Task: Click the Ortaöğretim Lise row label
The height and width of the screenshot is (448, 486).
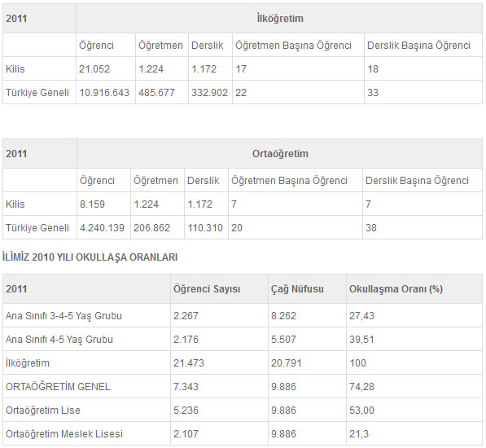Action: (x=43, y=411)
